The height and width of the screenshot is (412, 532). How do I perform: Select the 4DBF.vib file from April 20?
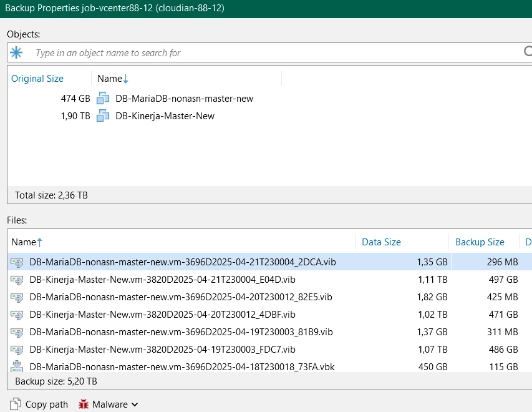tap(162, 315)
